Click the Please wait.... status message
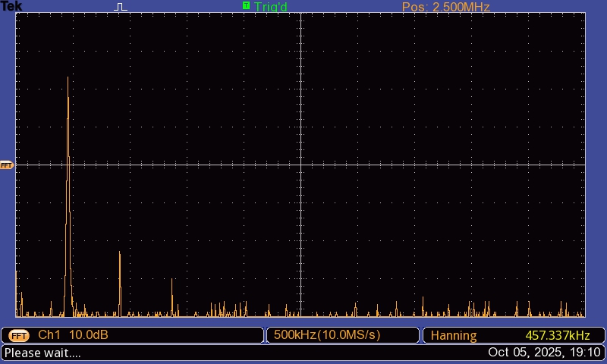 point(42,353)
